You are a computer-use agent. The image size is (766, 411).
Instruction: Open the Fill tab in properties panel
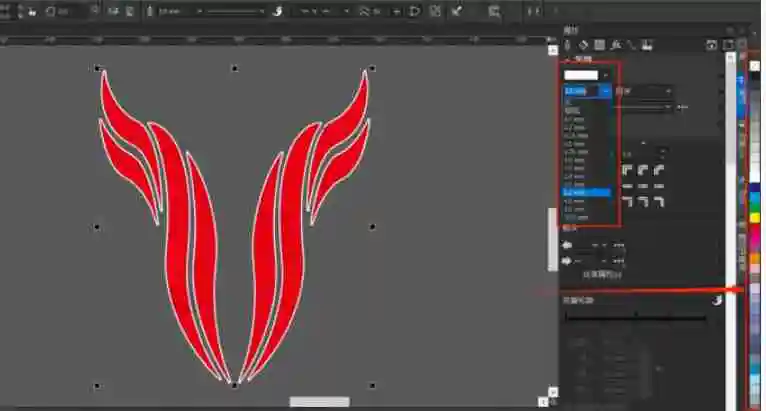[582, 45]
